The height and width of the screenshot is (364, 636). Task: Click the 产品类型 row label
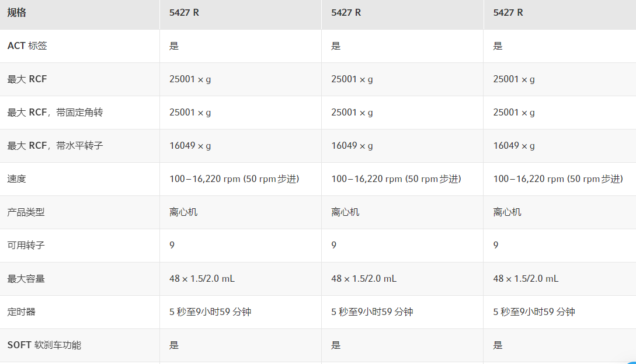26,212
